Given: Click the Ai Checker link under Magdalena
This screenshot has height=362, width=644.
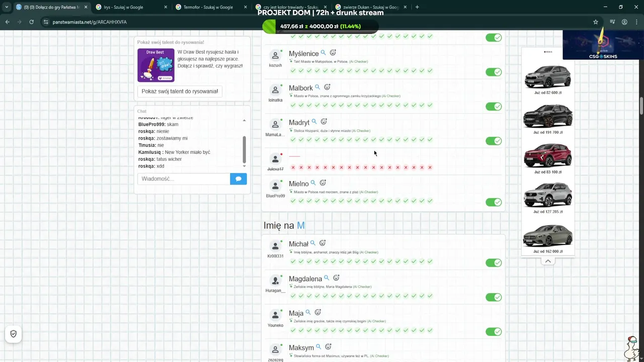Looking at the screenshot, I should pyautogui.click(x=362, y=287).
